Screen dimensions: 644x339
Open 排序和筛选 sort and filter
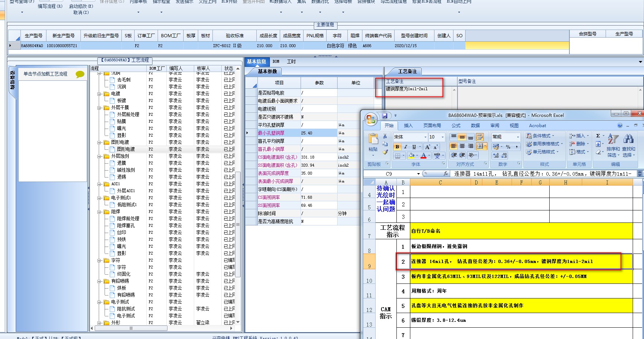tap(613, 145)
